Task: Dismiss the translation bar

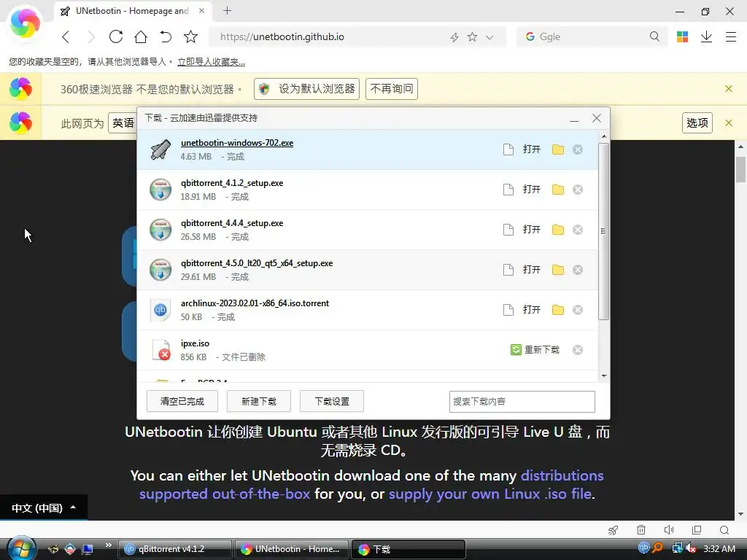Action: click(x=729, y=122)
